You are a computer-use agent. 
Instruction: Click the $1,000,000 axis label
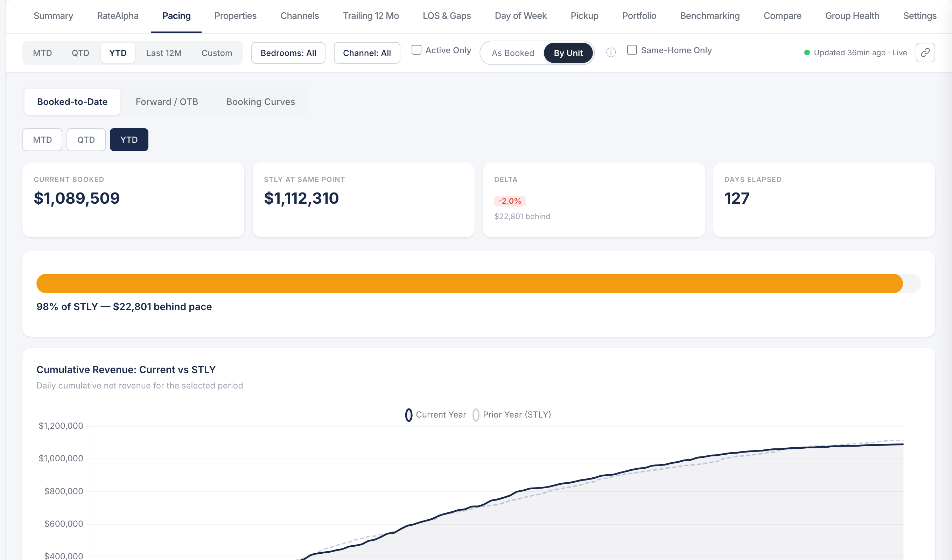coord(61,458)
